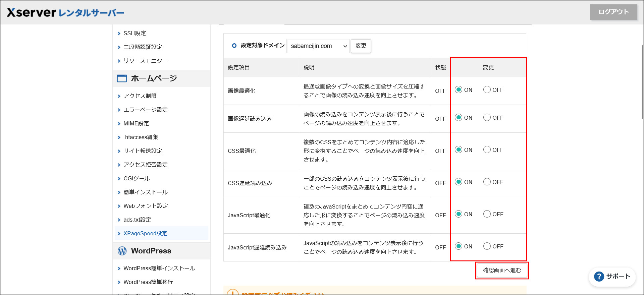
Task: Click the CSS最適化 setting name cell
Action: [x=261, y=151]
